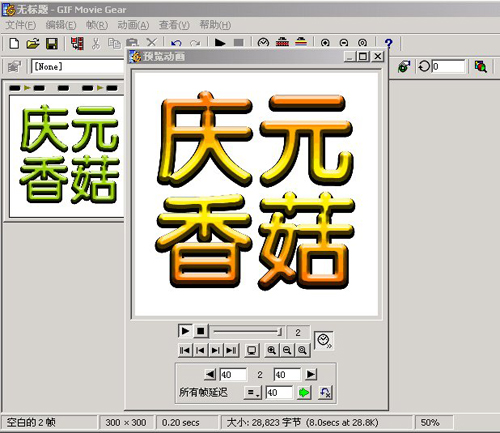Click the color magnifier icon at far right

pyautogui.click(x=480, y=66)
